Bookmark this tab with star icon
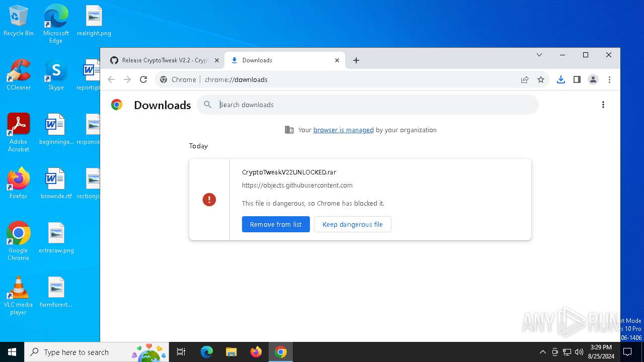The height and width of the screenshot is (362, 644). point(541,79)
